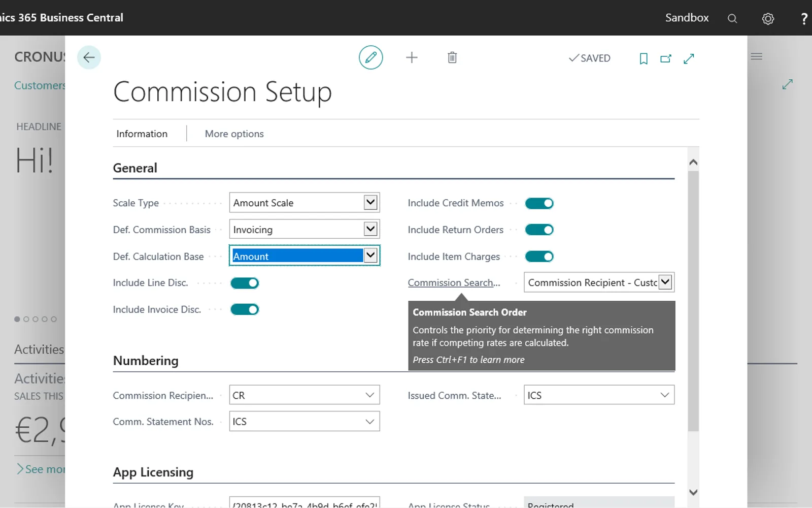Delete using the trash can icon
Screen dimensions: 812x508
(452, 57)
